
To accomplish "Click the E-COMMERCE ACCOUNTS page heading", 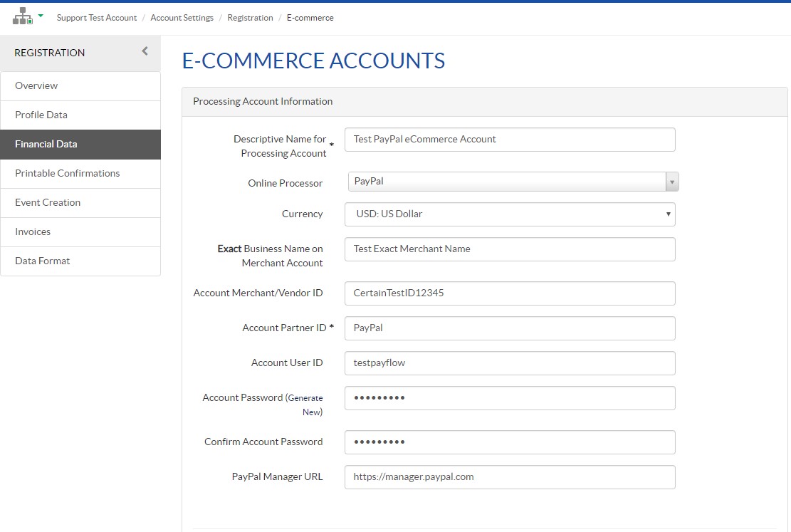I will coord(313,61).
